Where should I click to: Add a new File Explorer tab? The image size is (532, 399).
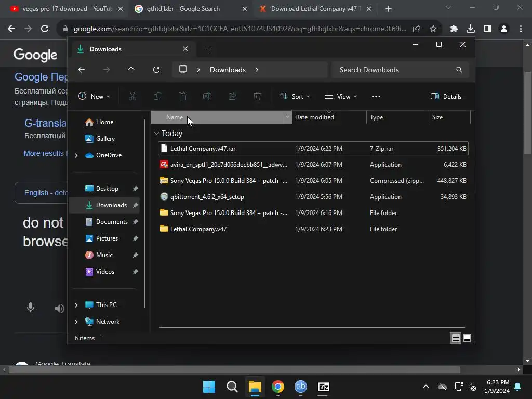point(208,49)
